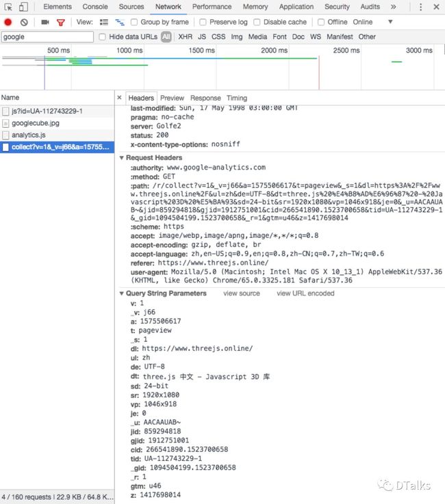This screenshot has height=504, width=445.
Task: Select the Headers details tab
Action: [x=141, y=98]
